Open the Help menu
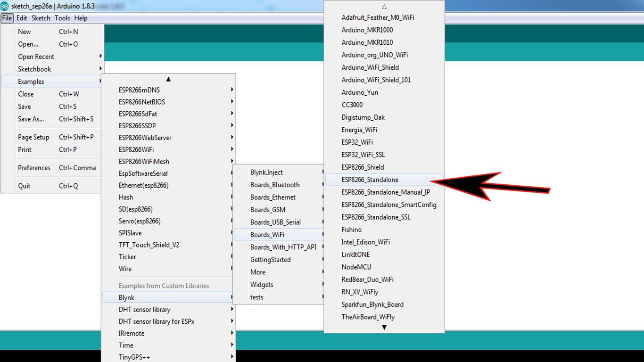Screen dimensions: 644x362 coord(81,18)
